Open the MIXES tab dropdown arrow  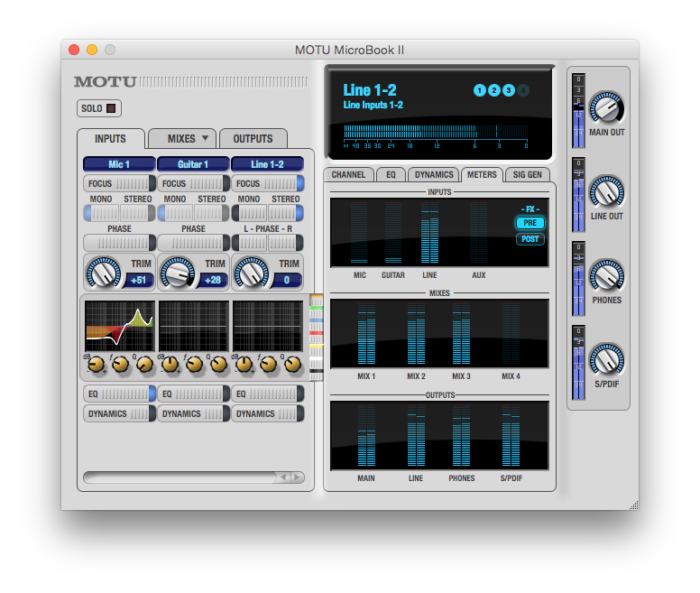point(205,139)
